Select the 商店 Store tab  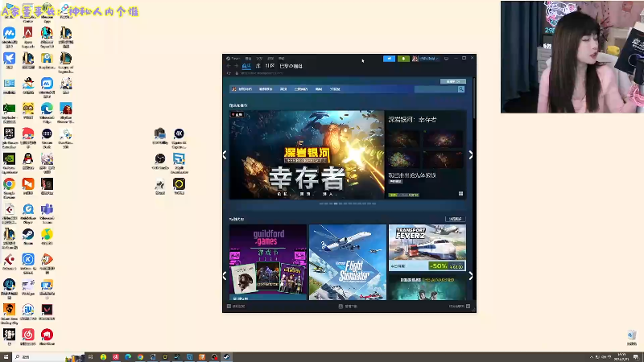tap(246, 66)
